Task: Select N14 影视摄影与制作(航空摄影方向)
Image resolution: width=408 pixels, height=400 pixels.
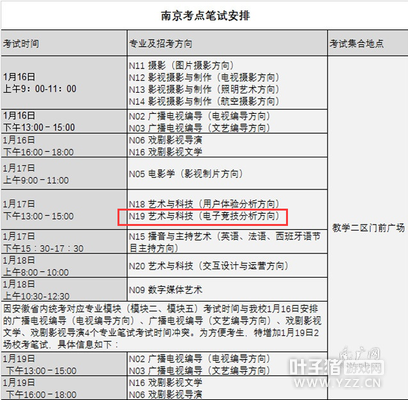Action: point(204,101)
